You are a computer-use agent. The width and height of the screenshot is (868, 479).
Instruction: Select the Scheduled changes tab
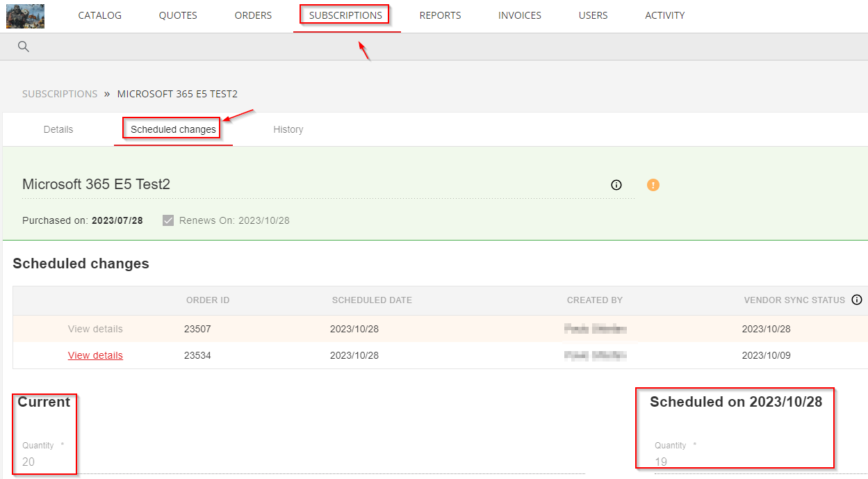pos(173,129)
